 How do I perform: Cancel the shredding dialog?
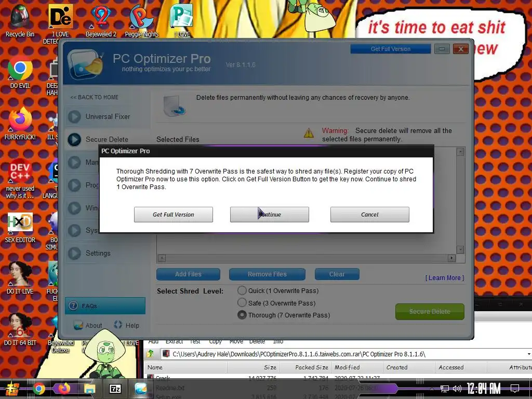tap(370, 215)
